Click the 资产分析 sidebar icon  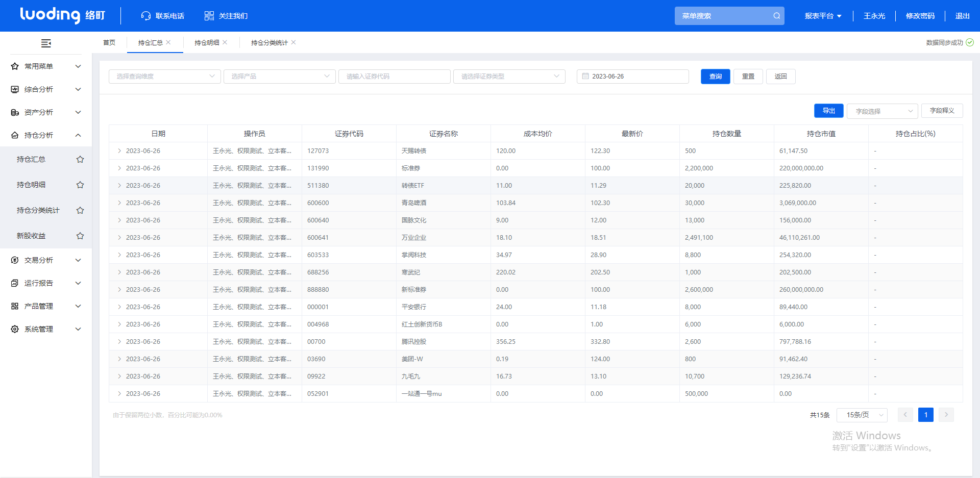tap(15, 112)
